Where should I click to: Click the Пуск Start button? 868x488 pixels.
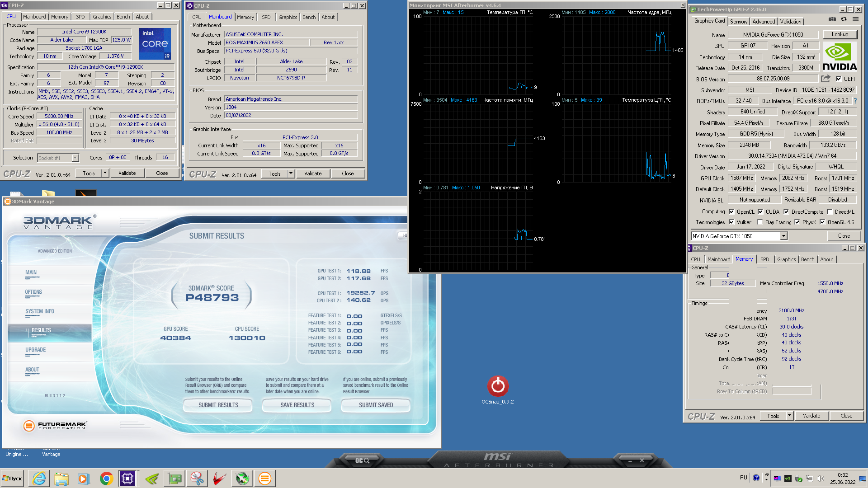pos(12,478)
